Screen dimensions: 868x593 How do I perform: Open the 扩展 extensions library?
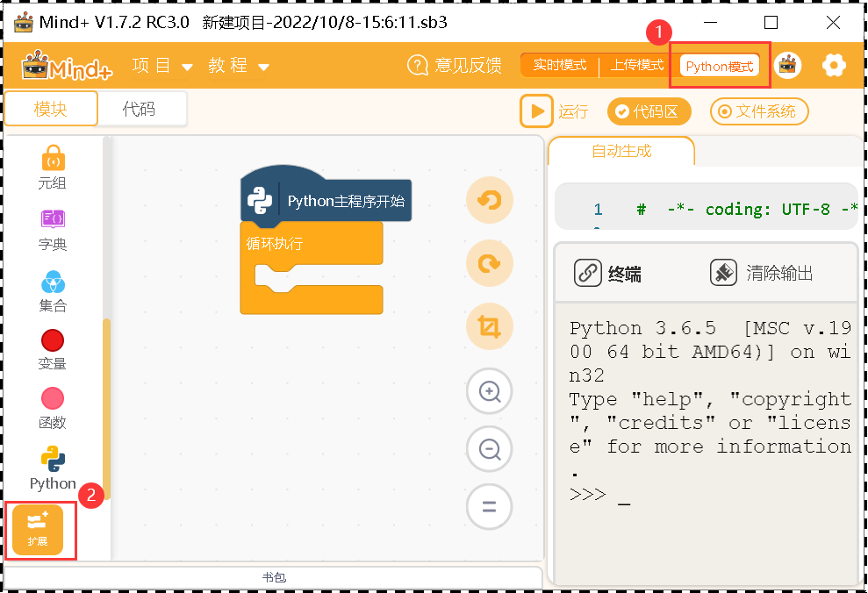point(38,529)
